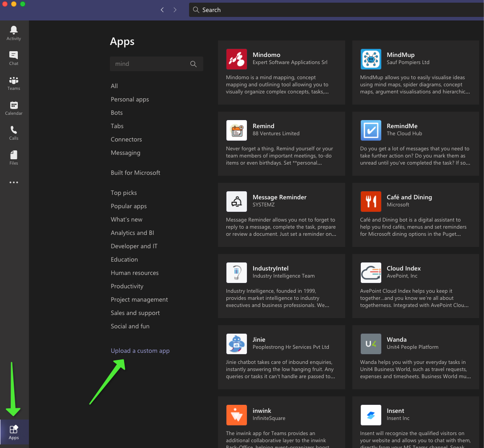The height and width of the screenshot is (448, 484).
Task: Click 'Insent Inc' publisher text
Action: click(398, 418)
